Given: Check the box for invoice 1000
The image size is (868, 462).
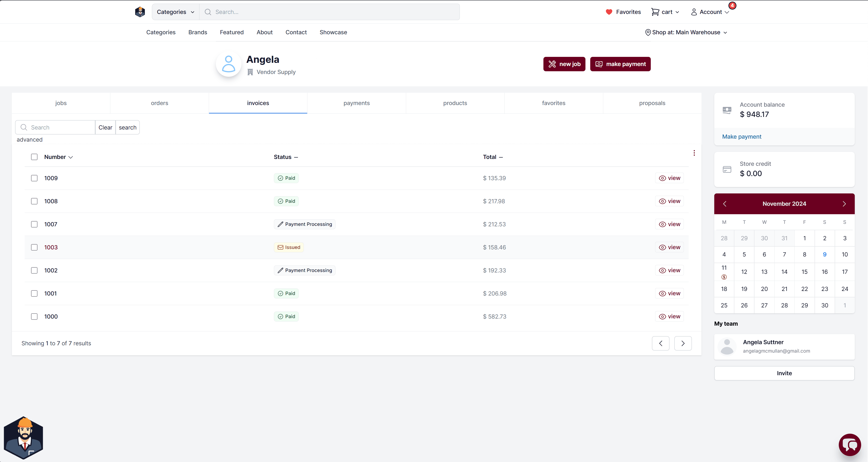Looking at the screenshot, I should 34,317.
